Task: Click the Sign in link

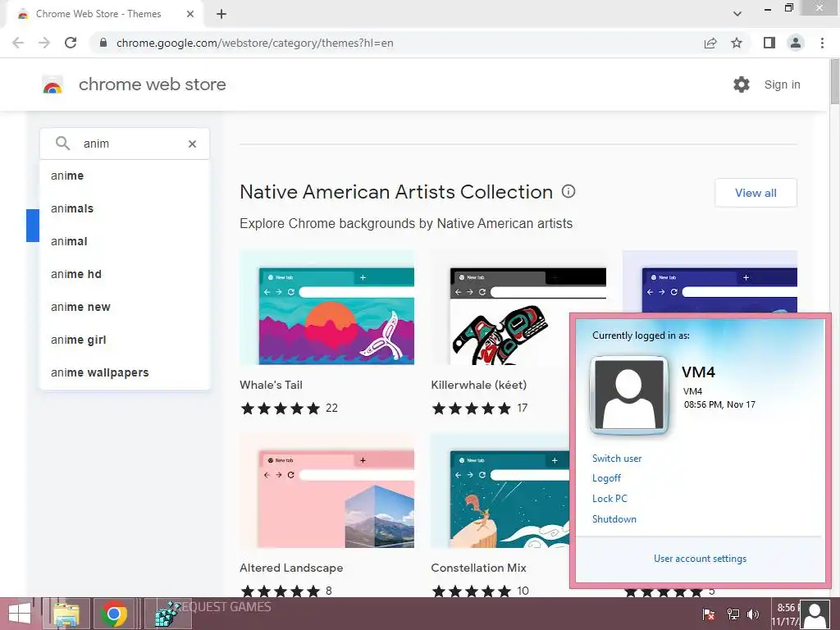Action: click(782, 84)
